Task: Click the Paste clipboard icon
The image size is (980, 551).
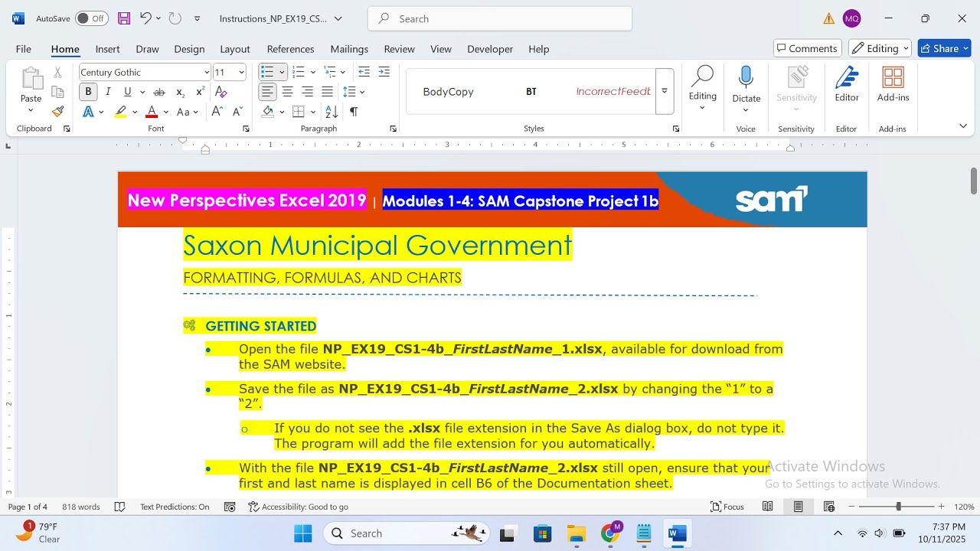Action: [x=31, y=78]
